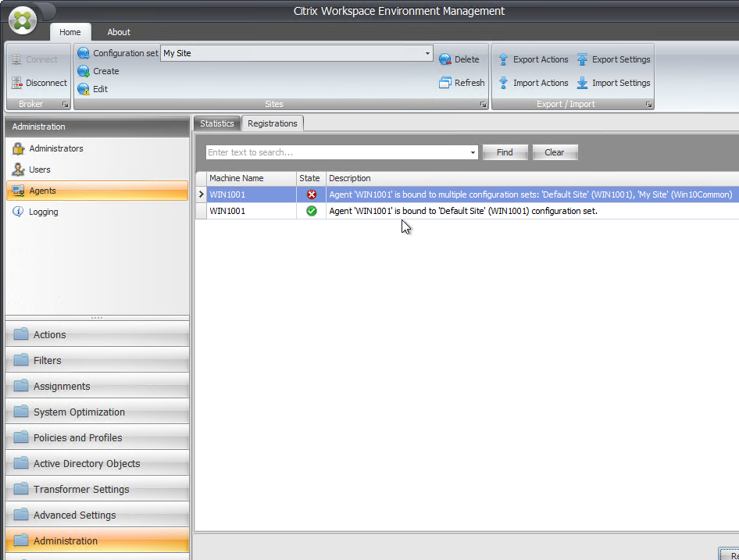739x560 pixels.
Task: Select the Logging tree item
Action: pyautogui.click(x=97, y=212)
